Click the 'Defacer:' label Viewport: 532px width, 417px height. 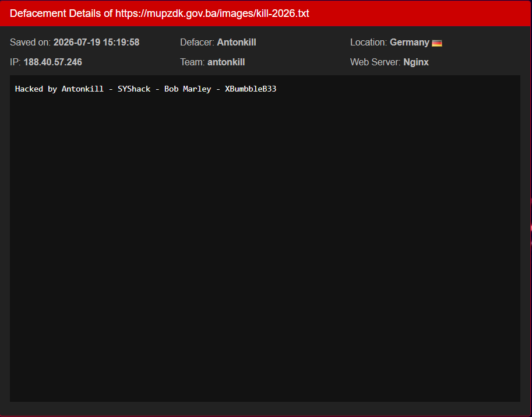tap(197, 43)
